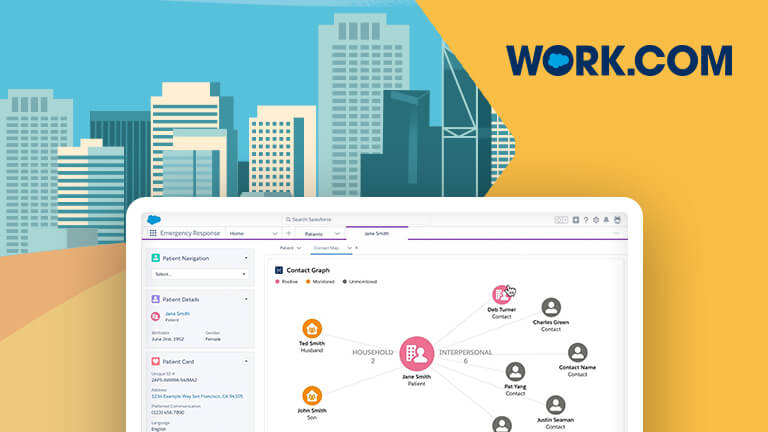768x432 pixels.
Task: Click the Salesforce cloud logo
Action: click(154, 219)
